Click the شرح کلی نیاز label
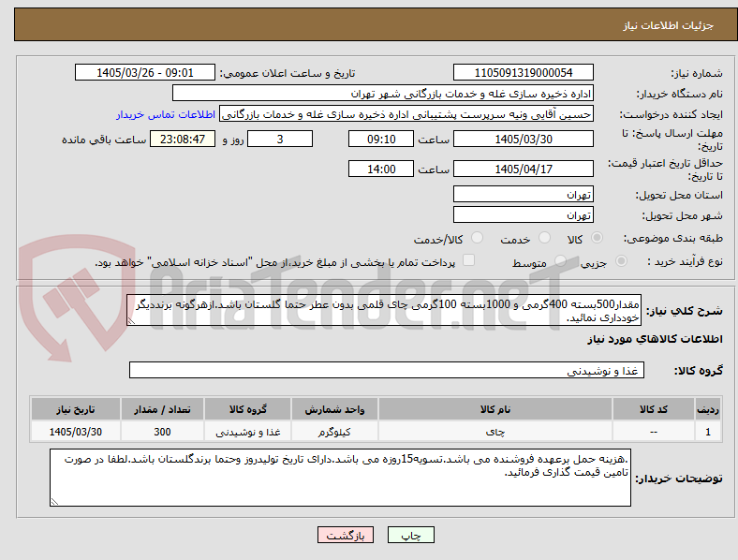This screenshot has width=738, height=560. 684,311
